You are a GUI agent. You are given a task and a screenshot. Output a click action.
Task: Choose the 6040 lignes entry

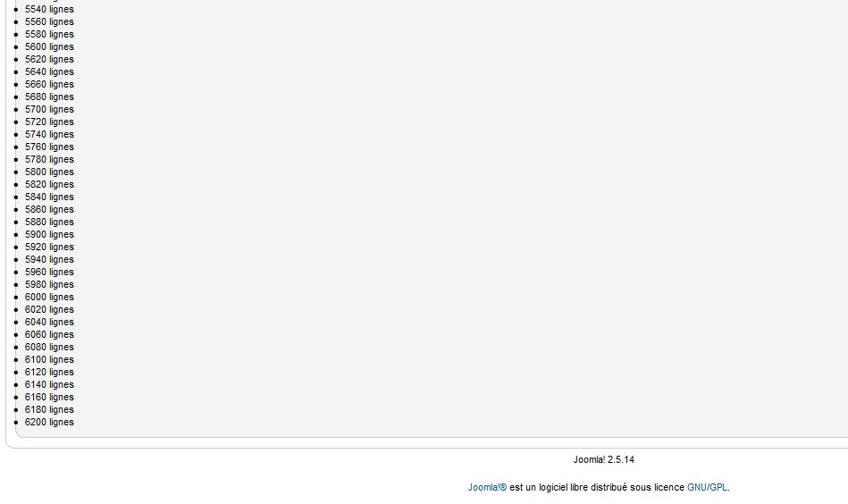49,322
